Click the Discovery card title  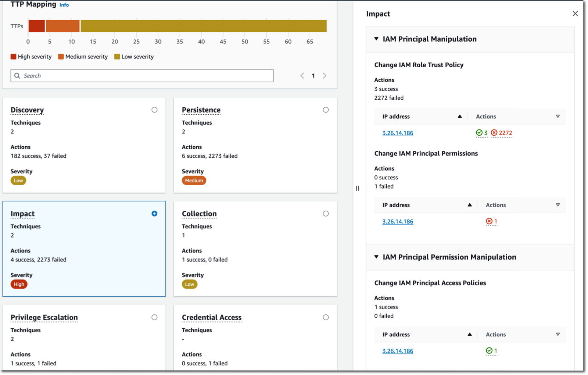click(27, 110)
